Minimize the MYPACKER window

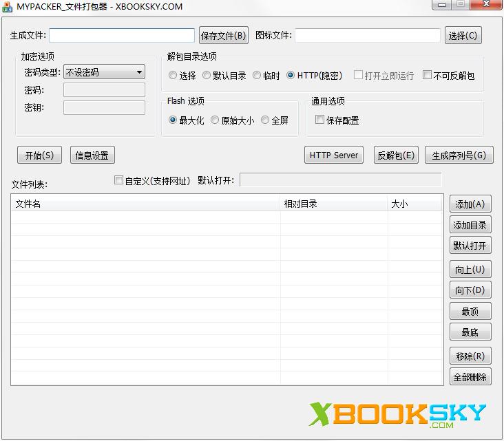point(441,5)
